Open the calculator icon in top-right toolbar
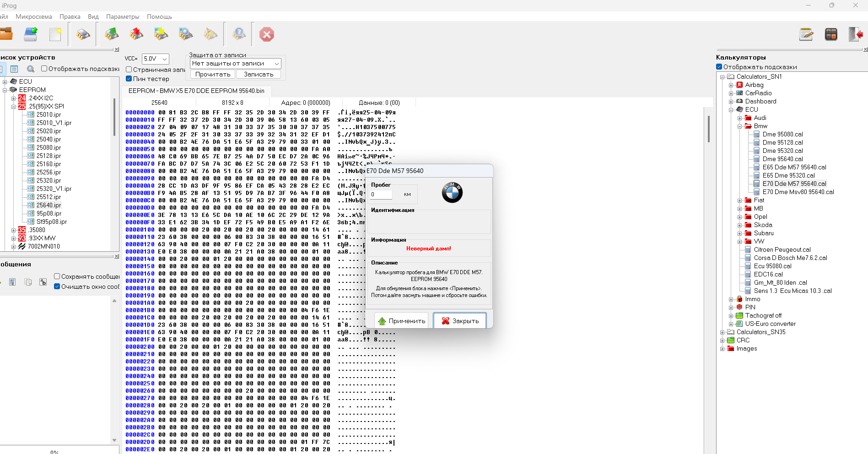Viewport: 868px width, 454px height. [831, 34]
